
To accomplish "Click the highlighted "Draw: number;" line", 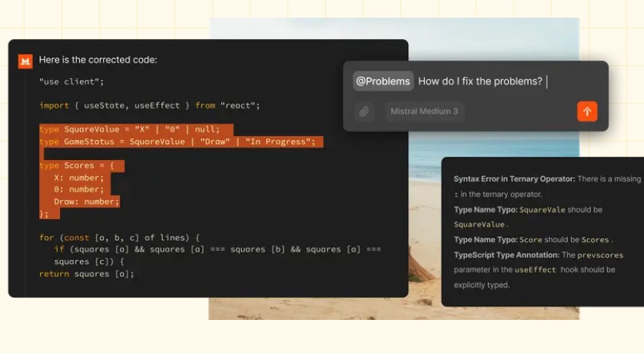I will click(86, 201).
